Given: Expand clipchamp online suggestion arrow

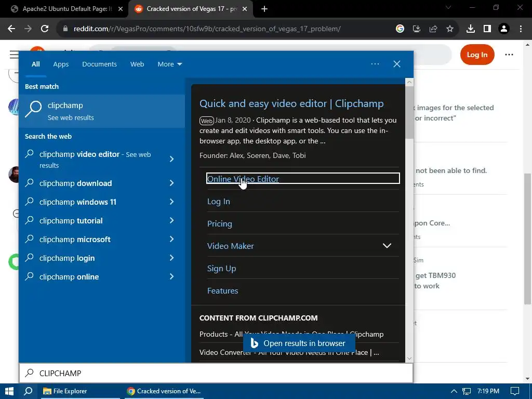Looking at the screenshot, I should tap(171, 276).
